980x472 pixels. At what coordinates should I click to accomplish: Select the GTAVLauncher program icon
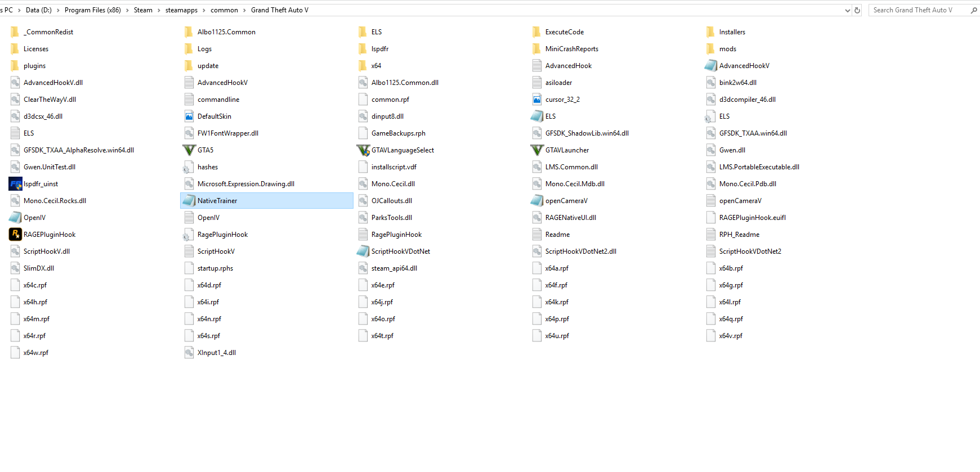point(537,150)
